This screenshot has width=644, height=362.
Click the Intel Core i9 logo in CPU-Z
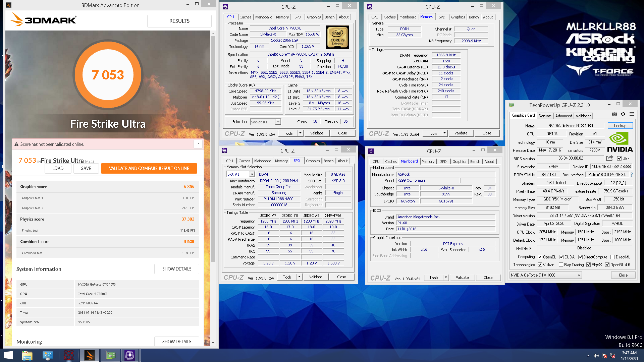click(x=337, y=37)
